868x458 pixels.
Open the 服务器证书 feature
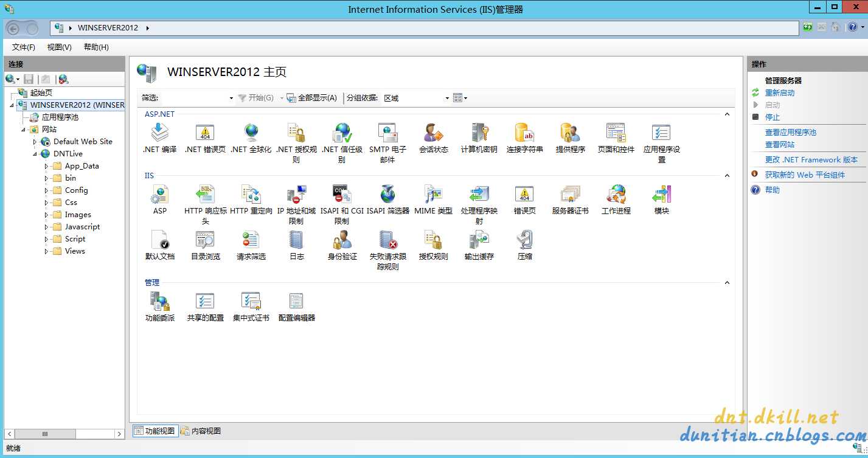coord(571,200)
